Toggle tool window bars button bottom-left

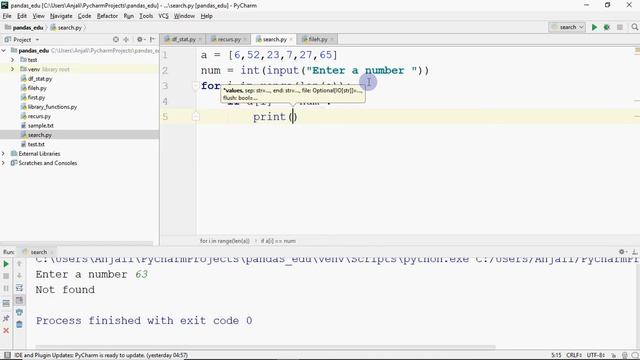7,355
